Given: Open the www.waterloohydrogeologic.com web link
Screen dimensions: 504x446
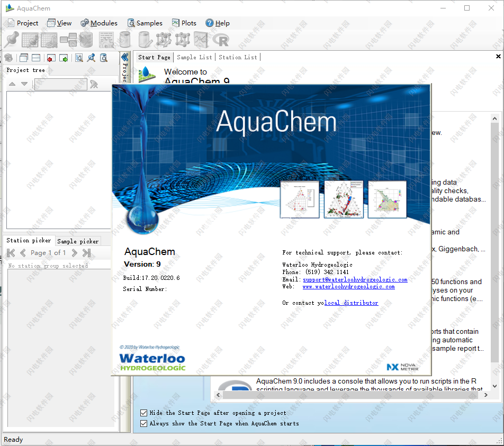Looking at the screenshot, I should [349, 287].
